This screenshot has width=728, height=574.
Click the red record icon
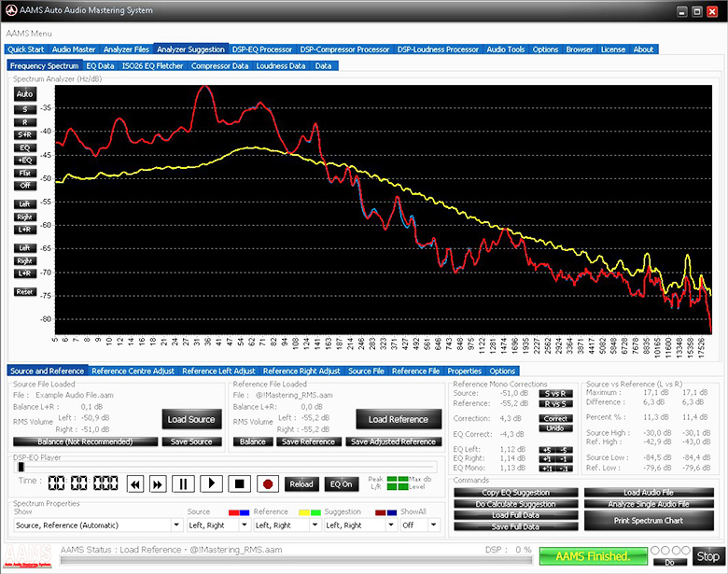tap(268, 484)
